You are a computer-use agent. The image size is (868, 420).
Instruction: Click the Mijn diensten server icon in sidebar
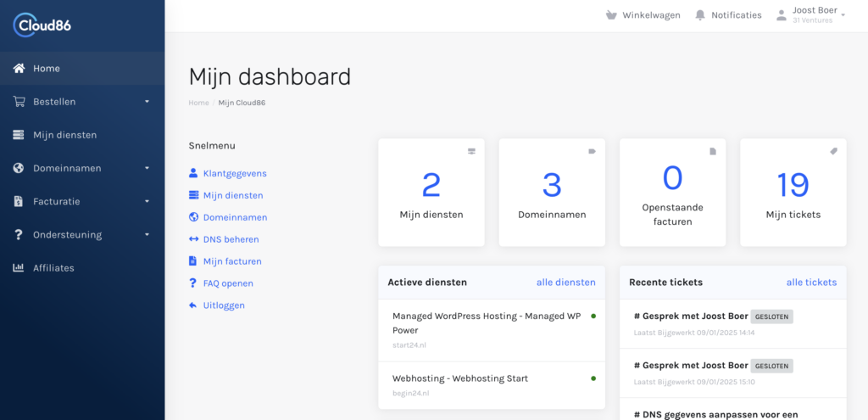(x=19, y=135)
